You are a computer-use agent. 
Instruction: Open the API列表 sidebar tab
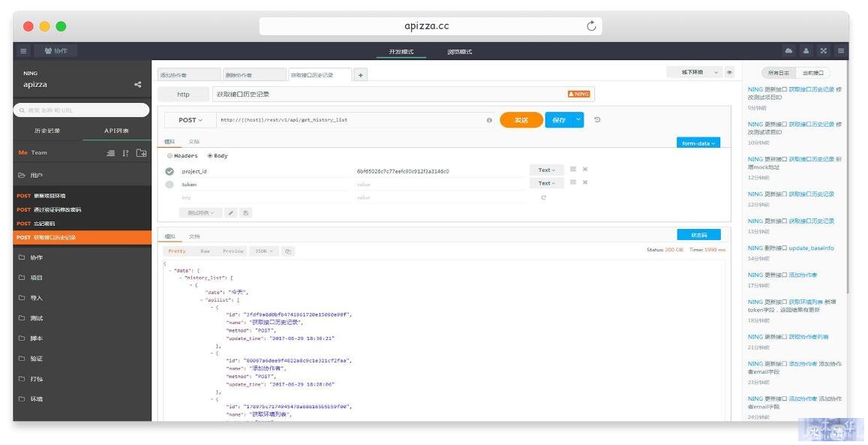116,131
